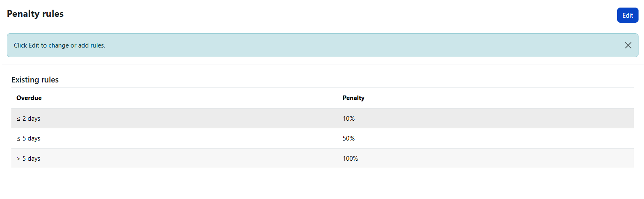The height and width of the screenshot is (199, 644).
Task: Click the 10% penalty value
Action: click(349, 119)
